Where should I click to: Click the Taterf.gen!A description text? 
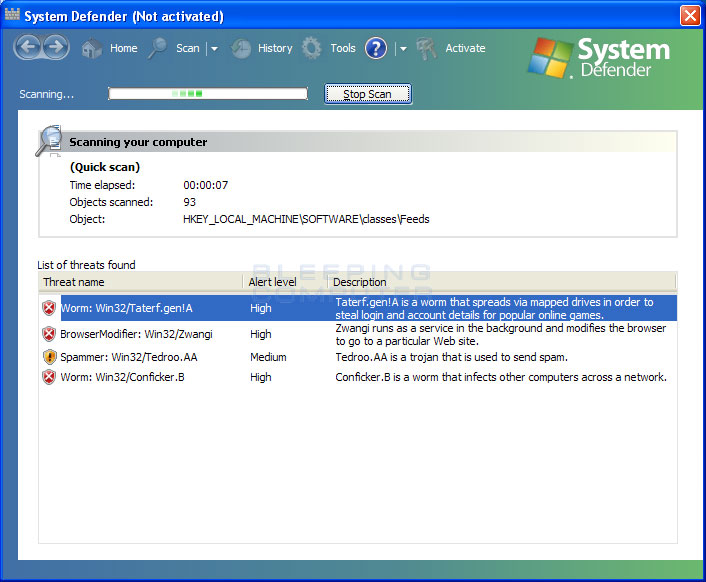tap(494, 308)
